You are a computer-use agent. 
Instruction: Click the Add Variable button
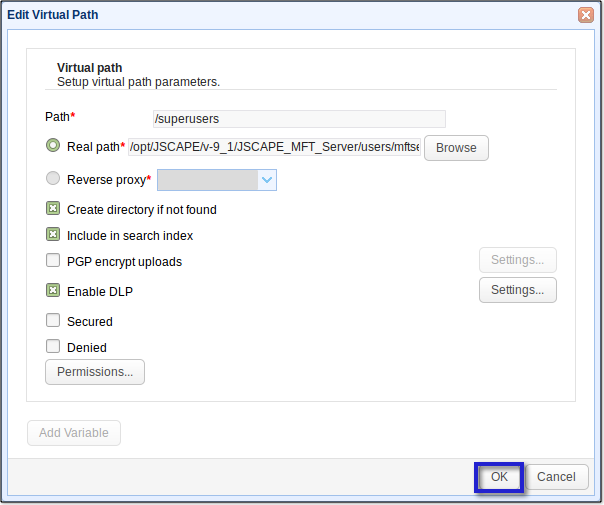click(x=74, y=433)
